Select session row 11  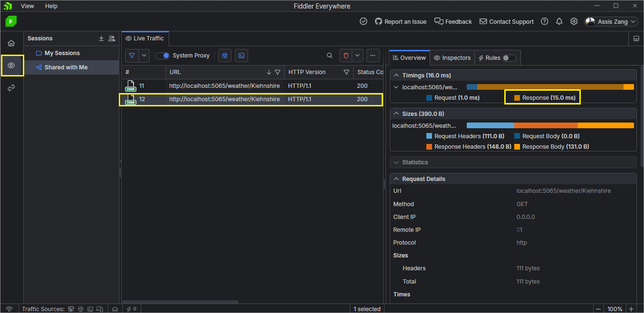252,86
